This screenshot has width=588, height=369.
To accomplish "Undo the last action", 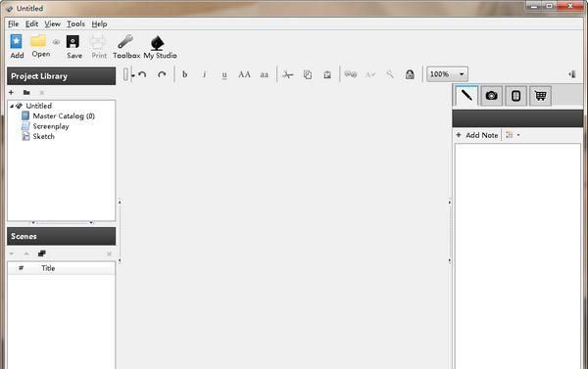I will point(142,74).
